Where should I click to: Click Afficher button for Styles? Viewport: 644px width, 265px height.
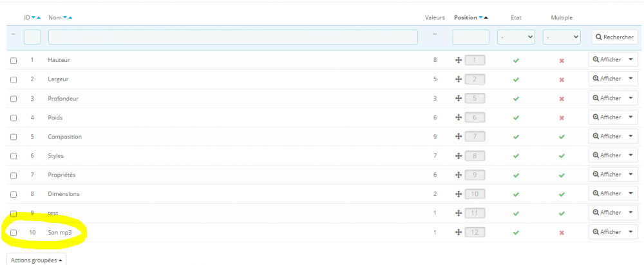point(607,155)
